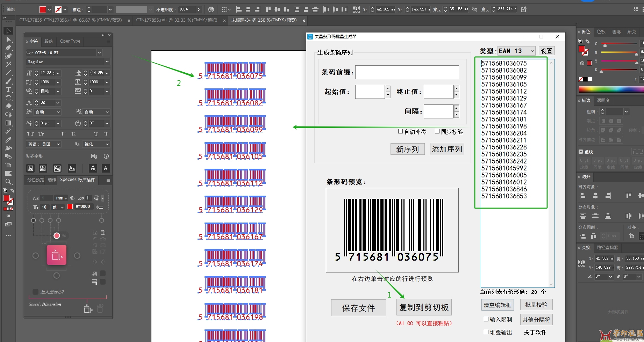Viewport: 644px width, 342px height.
Task: Click the 保存文件 button
Action: [x=358, y=308]
